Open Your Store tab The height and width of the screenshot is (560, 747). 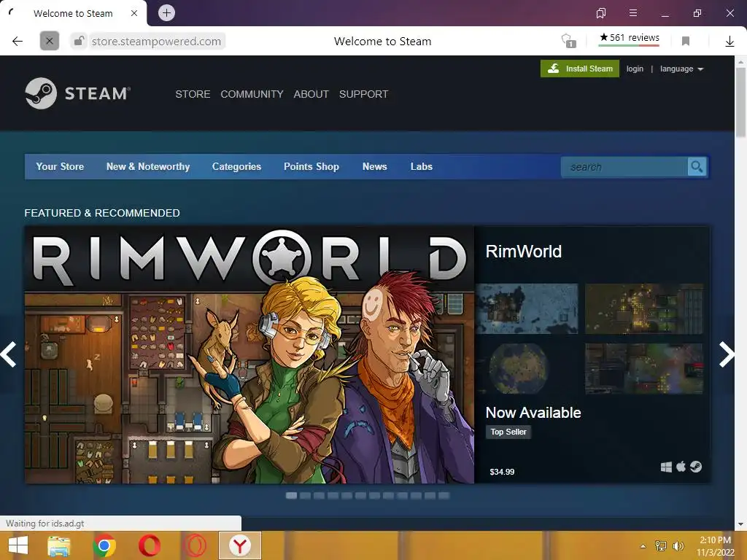[60, 166]
